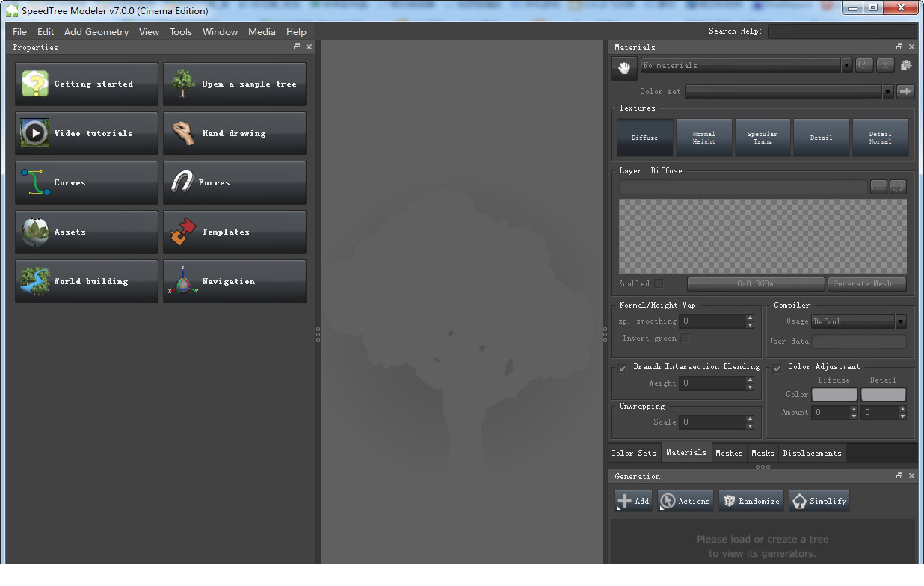Open the Actions button in Generation
Image resolution: width=924 pixels, height=586 pixels.
[x=686, y=501]
